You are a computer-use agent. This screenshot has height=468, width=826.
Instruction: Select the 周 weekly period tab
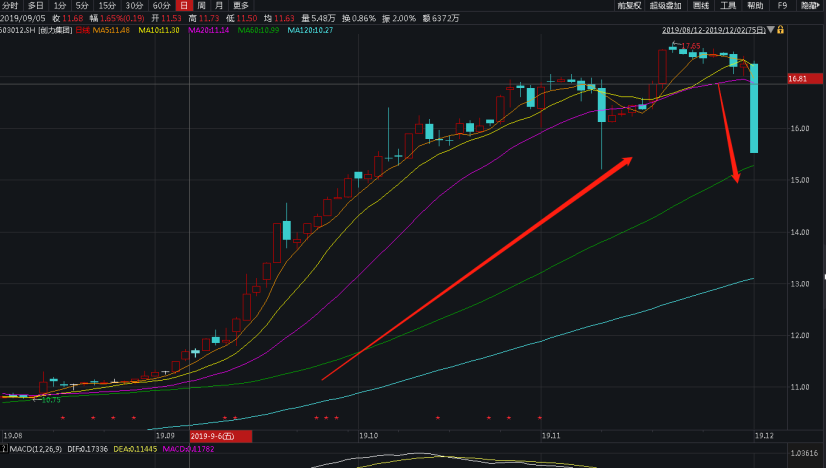tap(202, 5)
